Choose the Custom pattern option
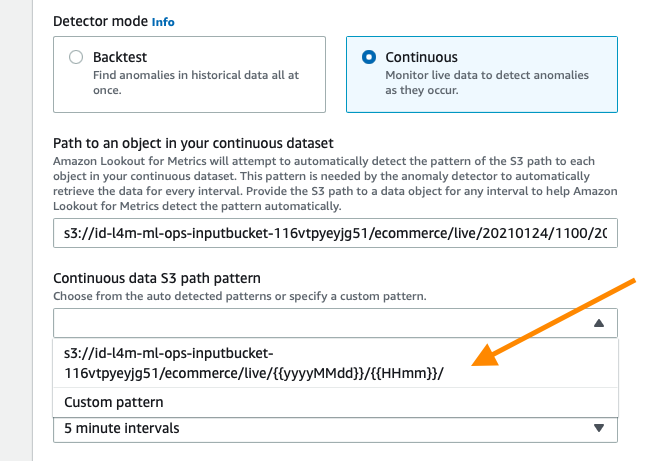Viewport: 658px width, 461px height. tap(335, 402)
